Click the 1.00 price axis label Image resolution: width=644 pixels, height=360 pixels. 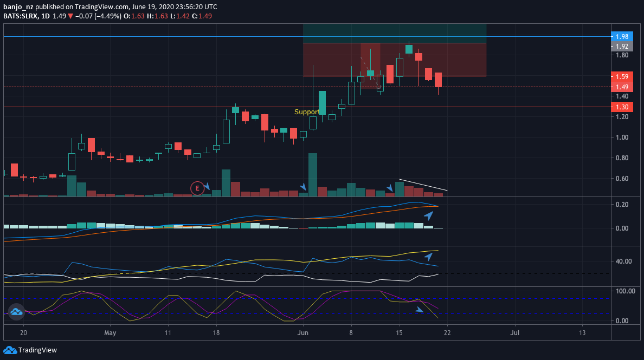click(622, 138)
